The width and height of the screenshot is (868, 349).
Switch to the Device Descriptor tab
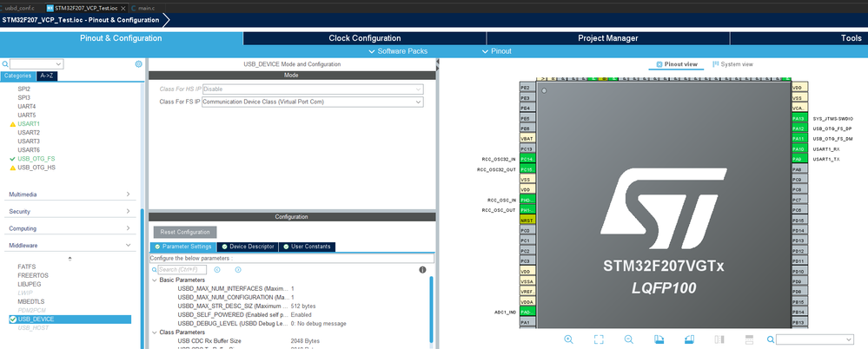click(x=248, y=247)
